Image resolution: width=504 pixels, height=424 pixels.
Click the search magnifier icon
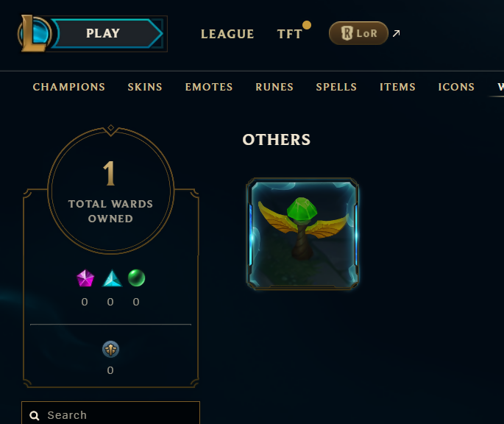click(35, 416)
